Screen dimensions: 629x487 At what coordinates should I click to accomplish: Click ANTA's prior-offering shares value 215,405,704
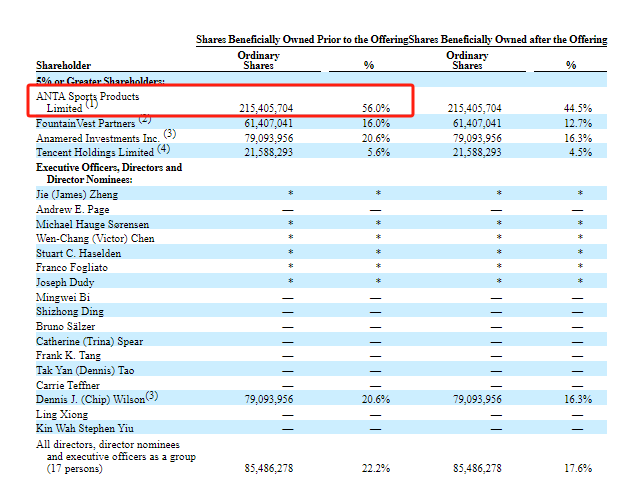266,108
